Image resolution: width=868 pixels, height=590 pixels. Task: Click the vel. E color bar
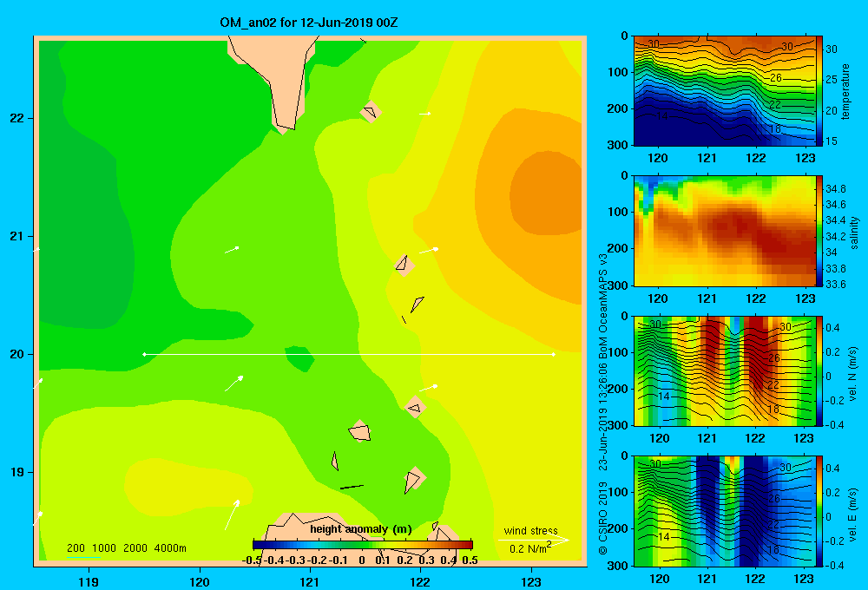(x=819, y=511)
